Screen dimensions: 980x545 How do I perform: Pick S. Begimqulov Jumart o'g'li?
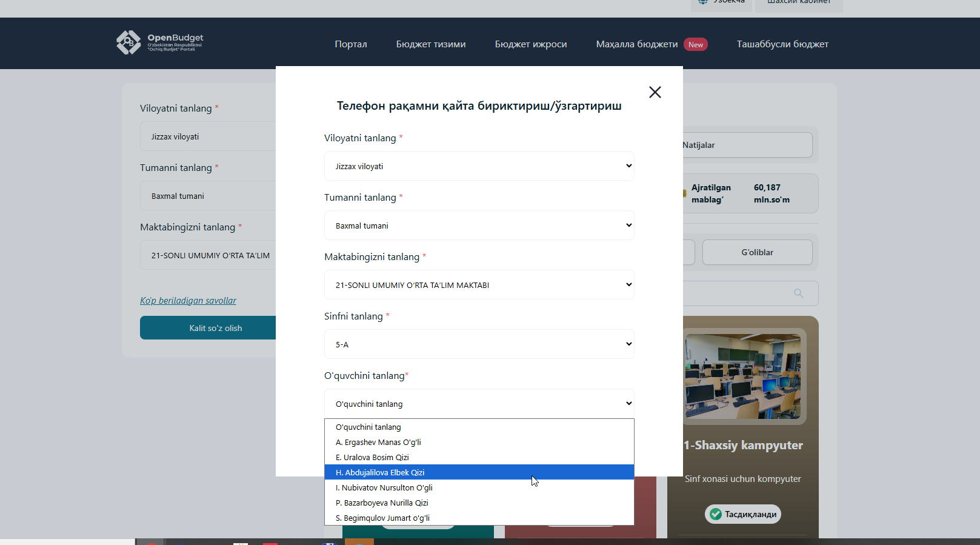[x=479, y=518]
